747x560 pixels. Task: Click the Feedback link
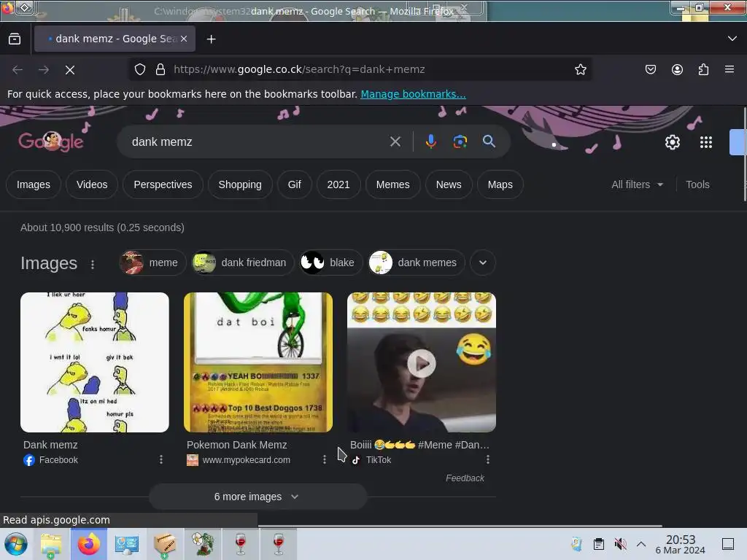pos(465,478)
